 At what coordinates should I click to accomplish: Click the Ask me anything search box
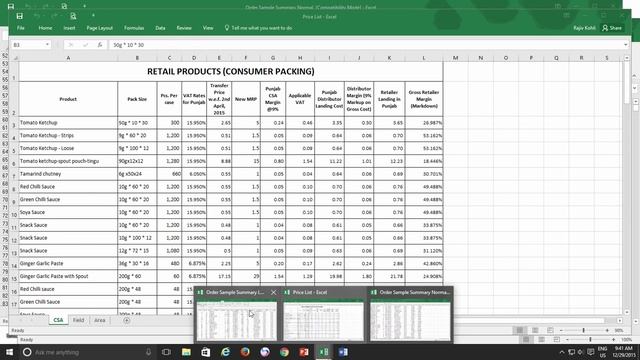point(88,352)
